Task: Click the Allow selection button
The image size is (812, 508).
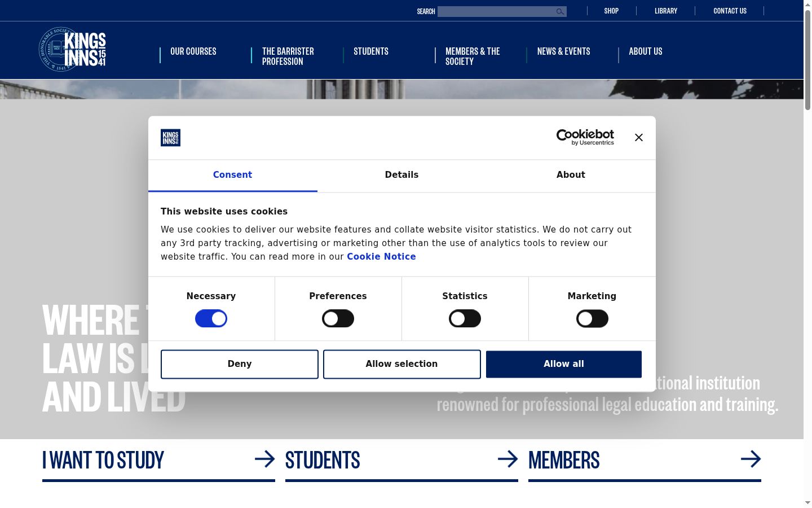Action: point(401,364)
